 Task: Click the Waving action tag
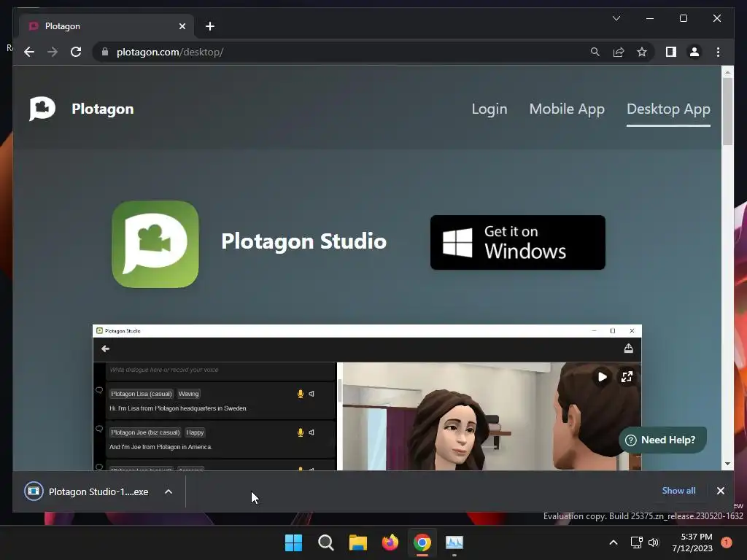click(189, 394)
